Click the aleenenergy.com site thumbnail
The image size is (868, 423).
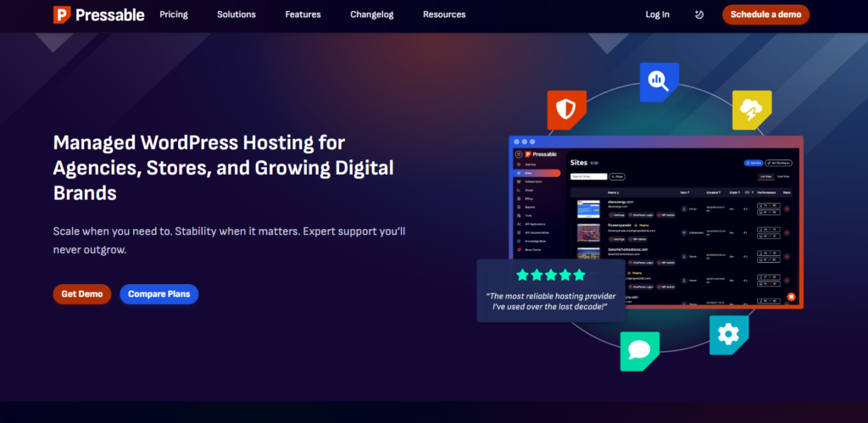coord(588,209)
